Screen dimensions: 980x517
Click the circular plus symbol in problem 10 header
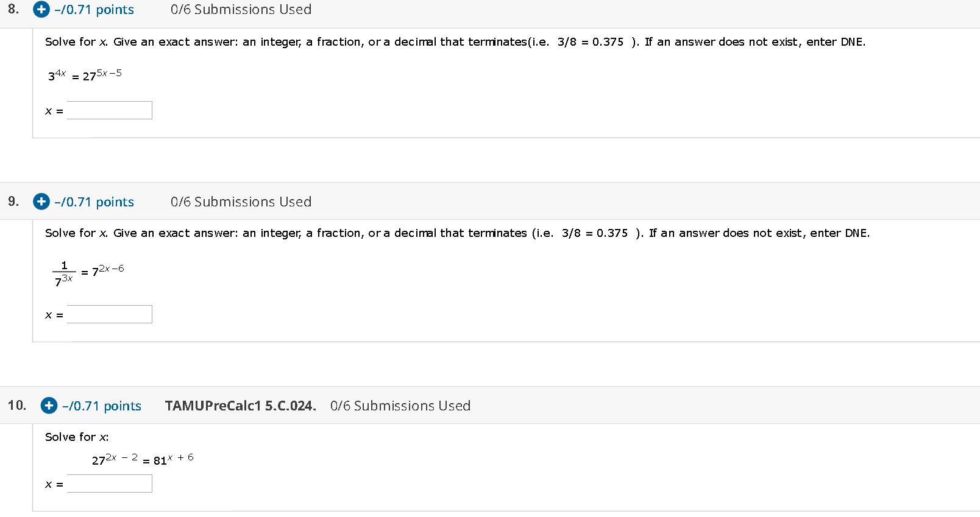tap(48, 406)
